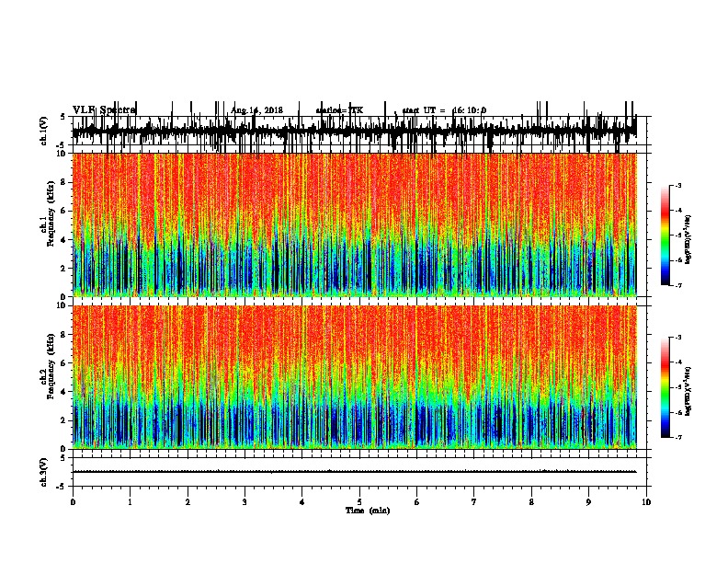Select the "start UT = 16:10:0" header text
The width and height of the screenshot is (728, 563).
444,110
